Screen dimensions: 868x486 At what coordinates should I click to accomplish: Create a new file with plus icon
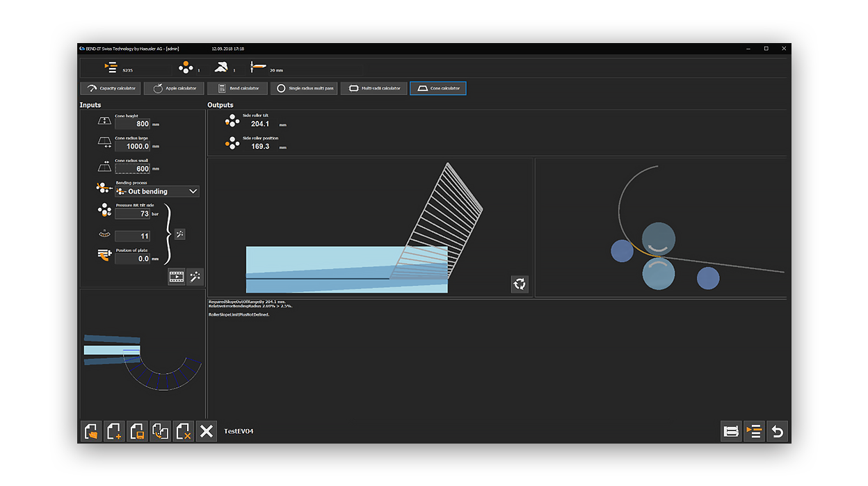click(x=114, y=431)
